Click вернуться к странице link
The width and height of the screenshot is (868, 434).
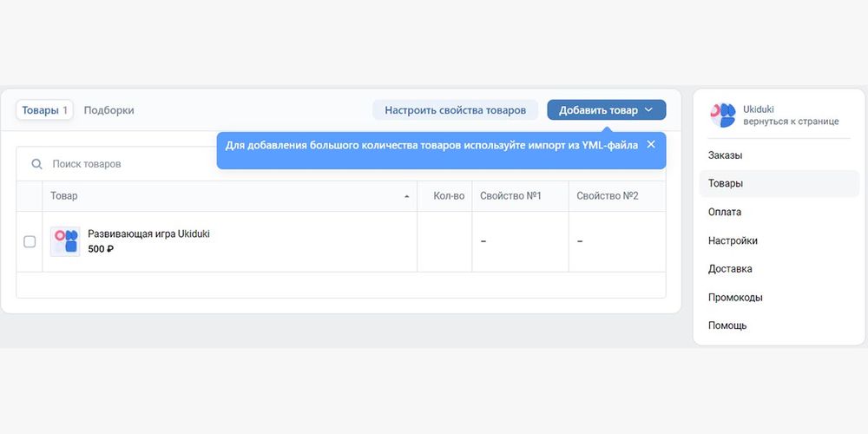[x=791, y=122]
